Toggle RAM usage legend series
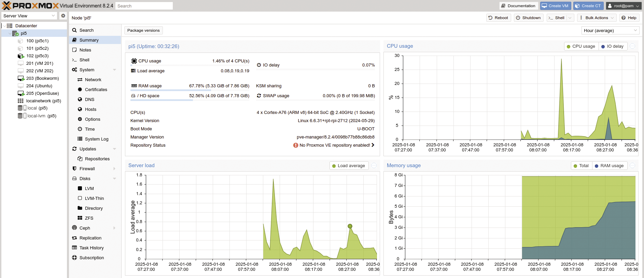This screenshot has width=644, height=278. click(609, 166)
